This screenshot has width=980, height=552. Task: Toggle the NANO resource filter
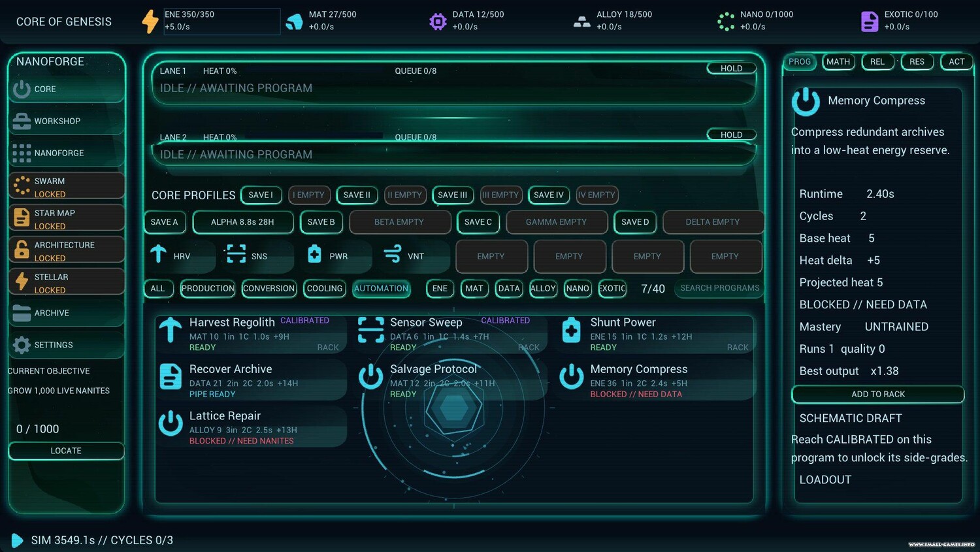click(578, 288)
